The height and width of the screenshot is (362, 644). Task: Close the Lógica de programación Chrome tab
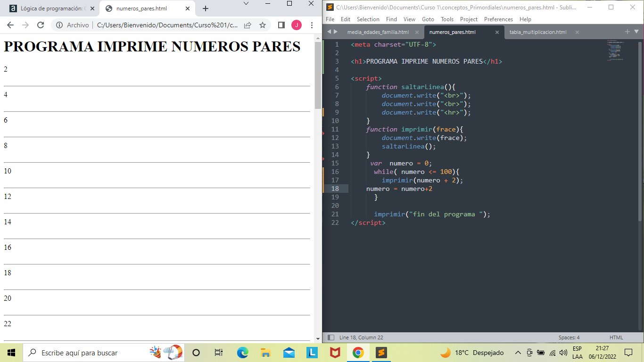pyautogui.click(x=91, y=8)
